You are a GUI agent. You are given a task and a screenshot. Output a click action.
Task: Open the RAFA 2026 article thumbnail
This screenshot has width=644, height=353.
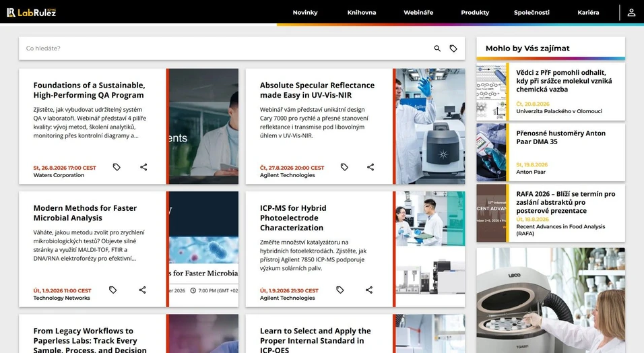[x=491, y=213]
